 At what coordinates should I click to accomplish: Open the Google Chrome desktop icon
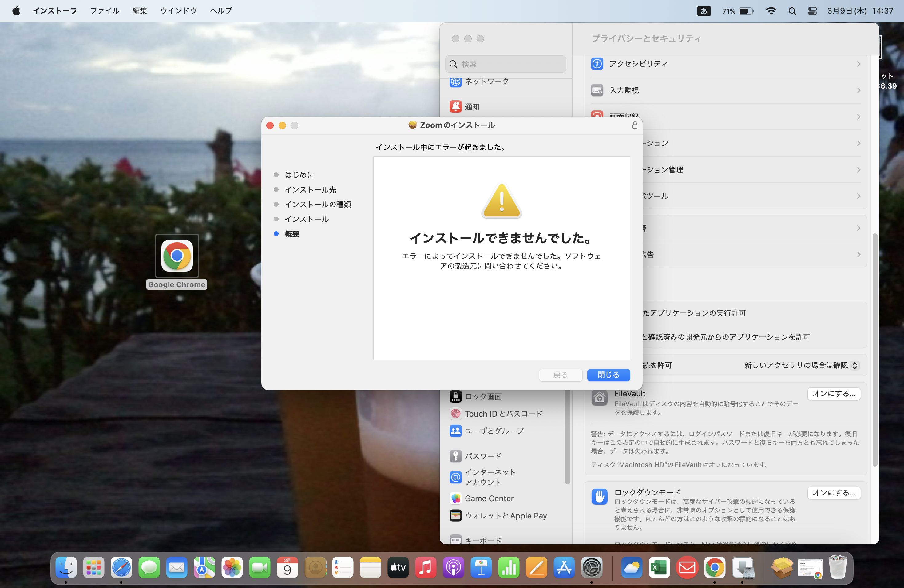(176, 256)
